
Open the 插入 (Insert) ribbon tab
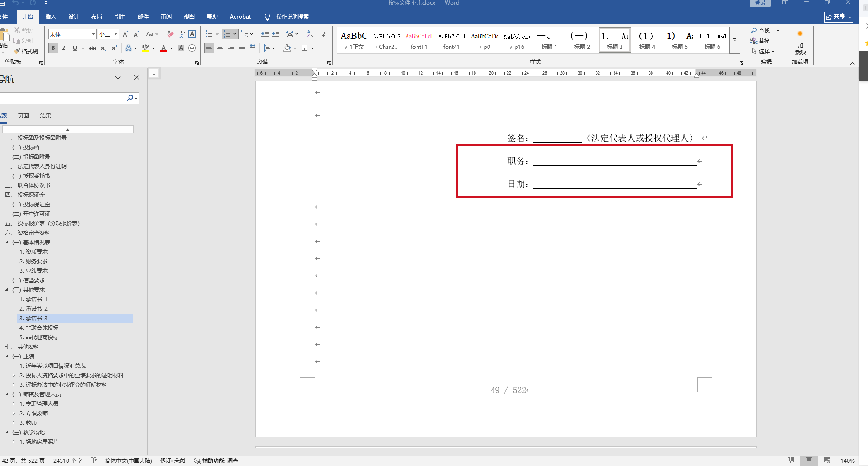click(51, 17)
